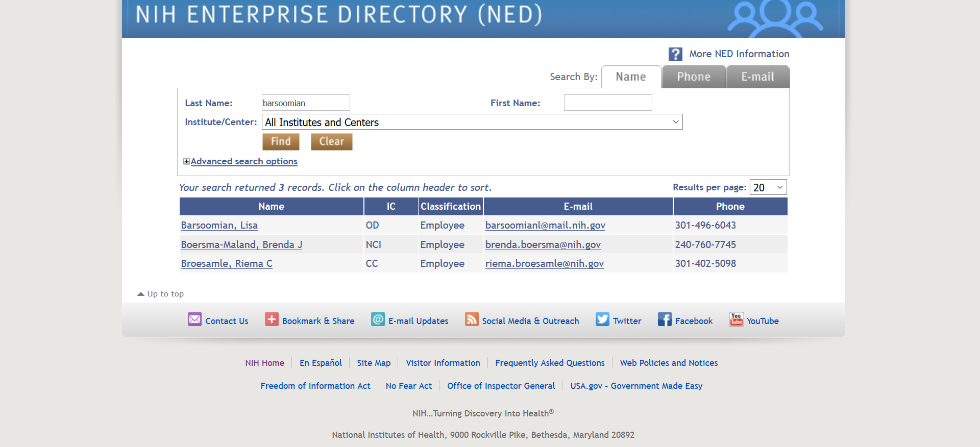Sort results by Phone column header

[730, 206]
